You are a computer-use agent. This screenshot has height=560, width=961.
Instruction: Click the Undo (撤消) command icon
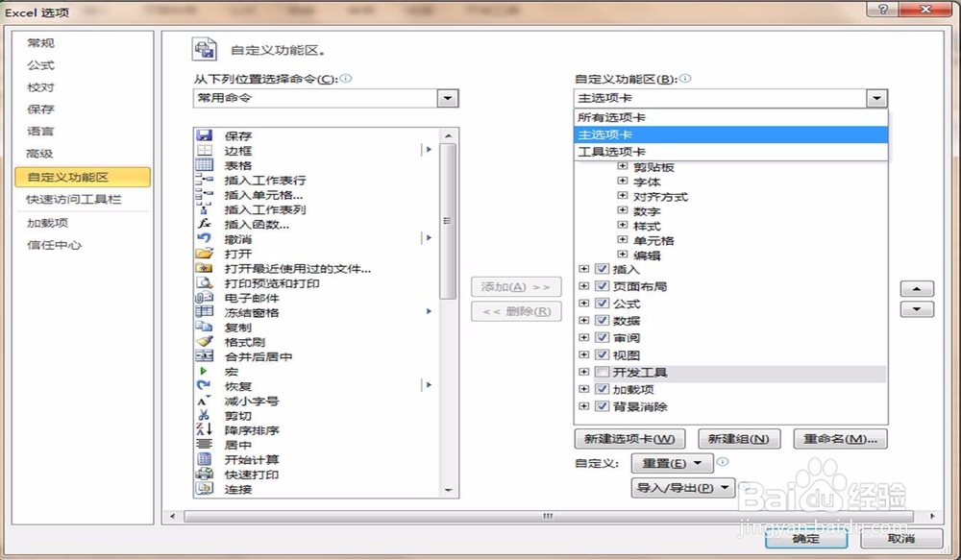pos(204,238)
